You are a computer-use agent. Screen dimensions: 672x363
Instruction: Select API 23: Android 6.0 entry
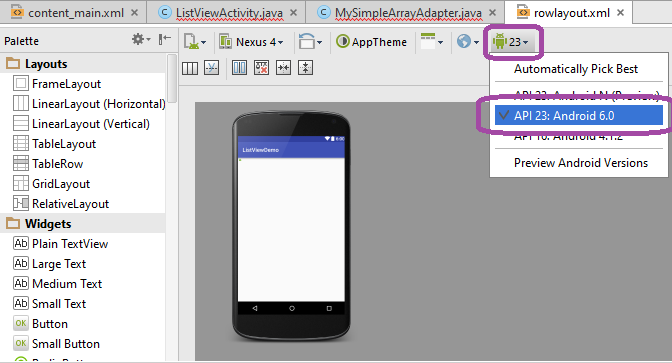point(579,116)
